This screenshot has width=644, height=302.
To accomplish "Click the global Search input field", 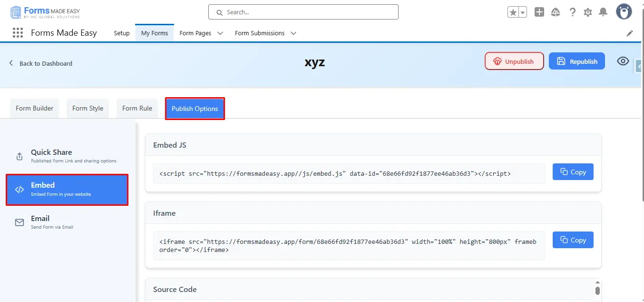I will 303,12.
